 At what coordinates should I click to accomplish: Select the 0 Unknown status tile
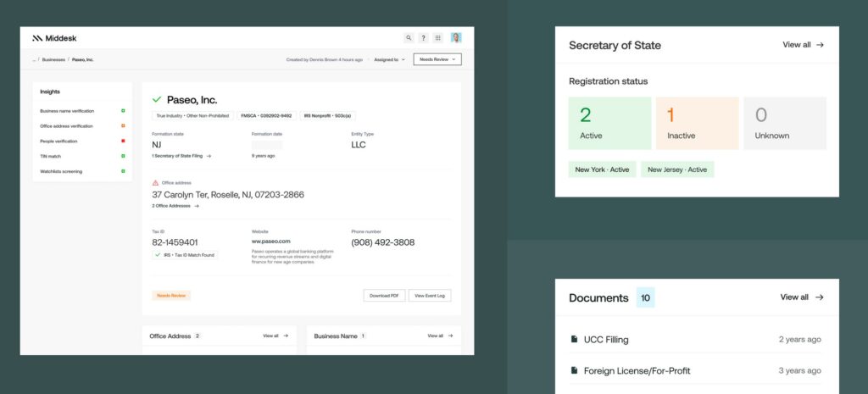pyautogui.click(x=785, y=124)
